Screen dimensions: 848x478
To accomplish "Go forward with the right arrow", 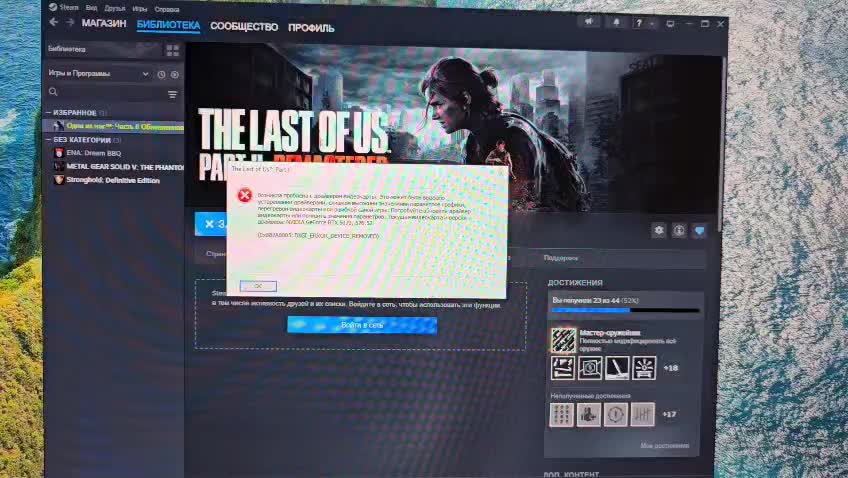I will click(70, 22).
